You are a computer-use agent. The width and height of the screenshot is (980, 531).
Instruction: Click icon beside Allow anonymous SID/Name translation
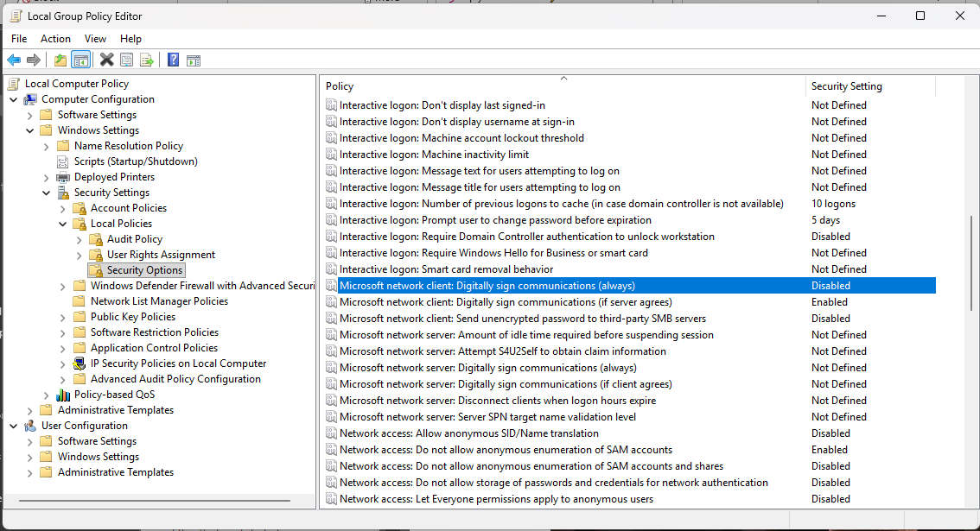pyautogui.click(x=331, y=433)
